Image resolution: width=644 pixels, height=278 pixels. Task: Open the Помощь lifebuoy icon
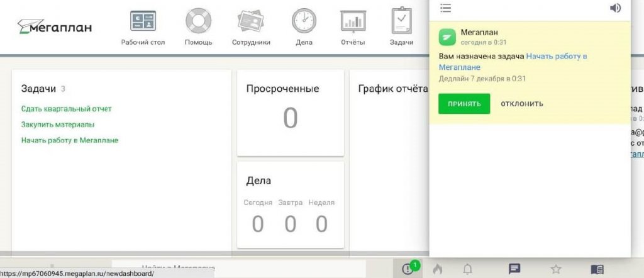pyautogui.click(x=198, y=21)
